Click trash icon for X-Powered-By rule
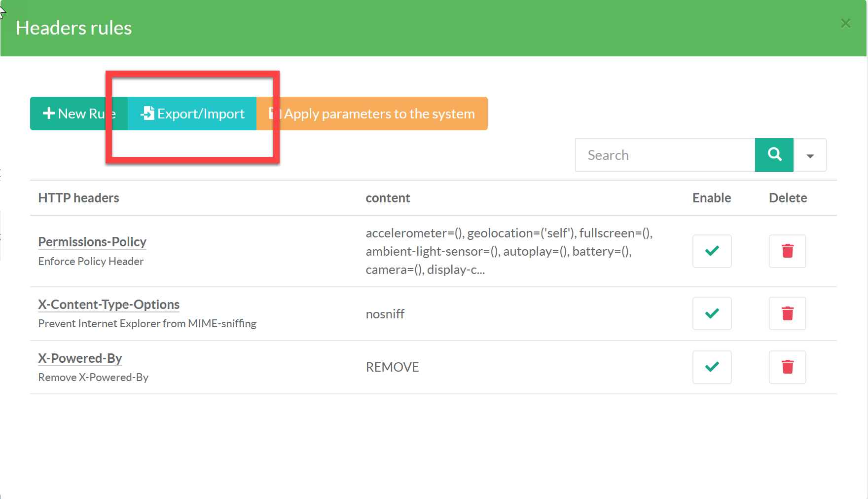Screen dimensions: 868x499 click(x=787, y=367)
